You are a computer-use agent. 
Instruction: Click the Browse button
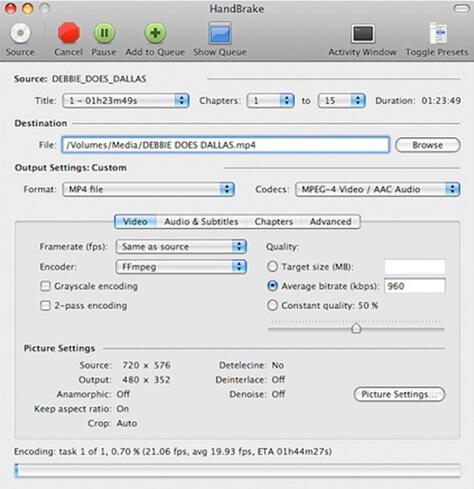[428, 145]
